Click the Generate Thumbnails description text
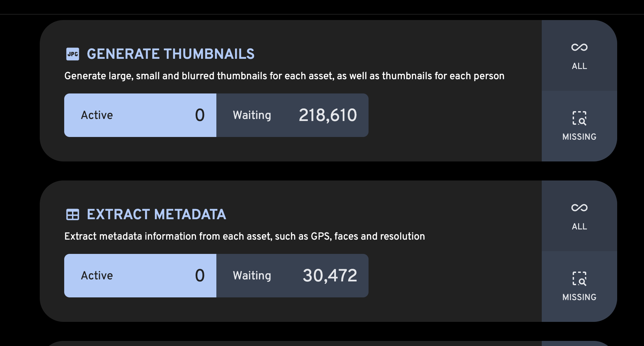The width and height of the screenshot is (644, 346). tap(284, 76)
